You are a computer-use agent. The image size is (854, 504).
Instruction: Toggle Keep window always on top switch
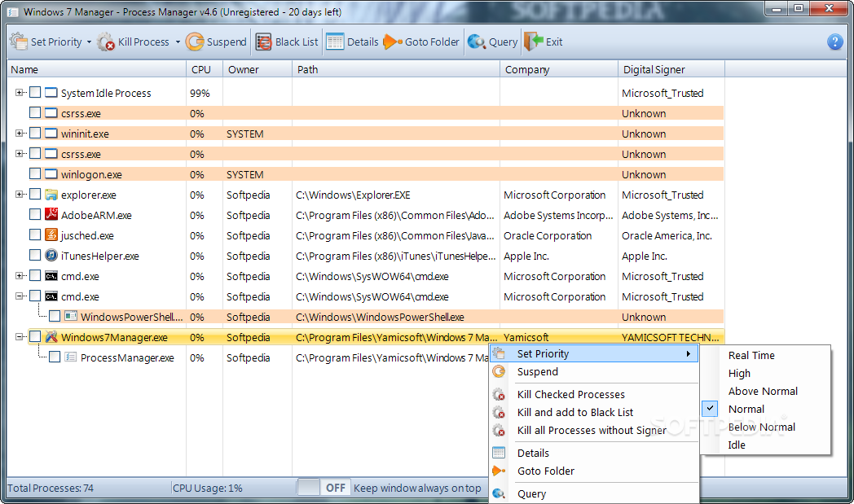(324, 488)
